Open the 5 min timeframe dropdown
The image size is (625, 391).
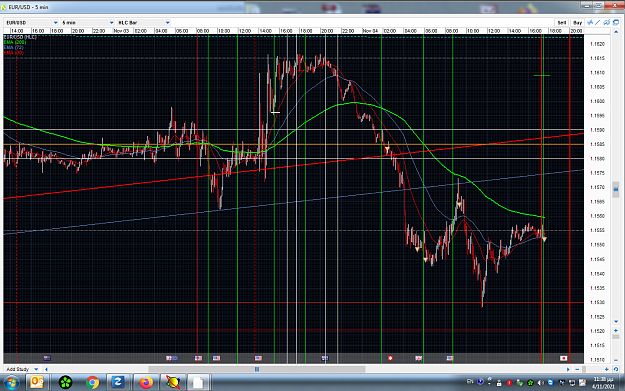tap(88, 23)
